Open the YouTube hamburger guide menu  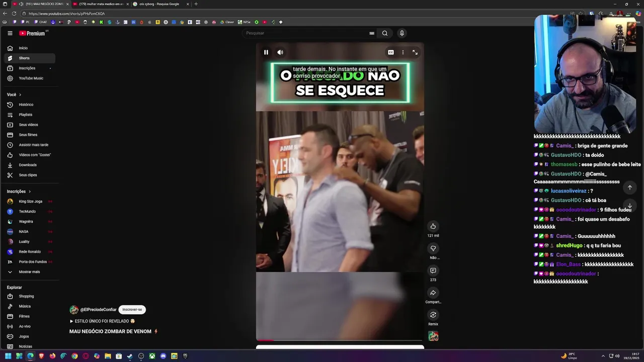tap(10, 33)
